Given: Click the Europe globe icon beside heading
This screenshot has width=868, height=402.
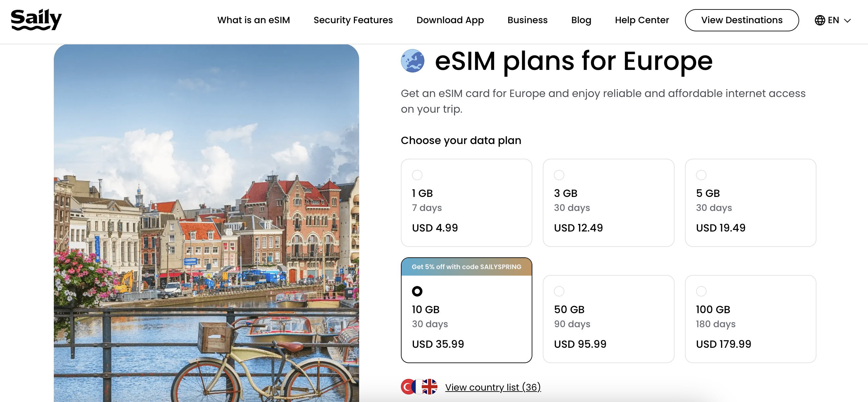Looking at the screenshot, I should tap(412, 61).
